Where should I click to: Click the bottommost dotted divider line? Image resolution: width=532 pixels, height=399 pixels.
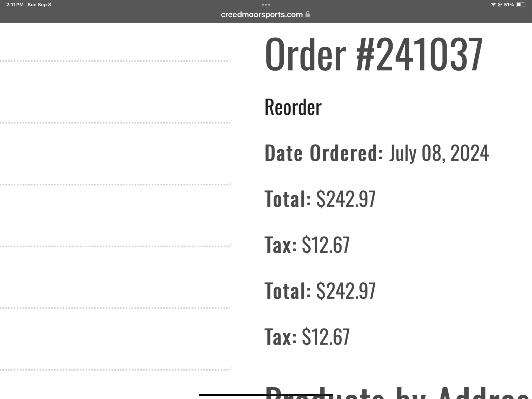coord(116,369)
